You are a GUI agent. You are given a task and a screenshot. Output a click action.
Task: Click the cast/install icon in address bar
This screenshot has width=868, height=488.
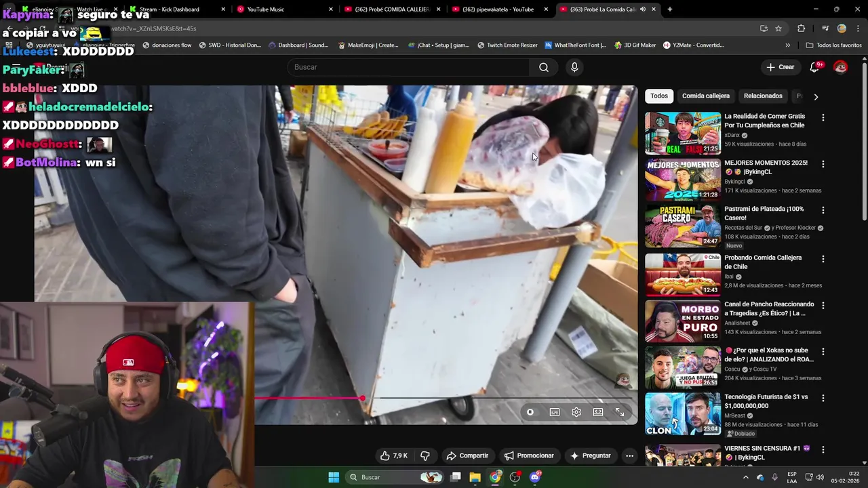coord(764,28)
